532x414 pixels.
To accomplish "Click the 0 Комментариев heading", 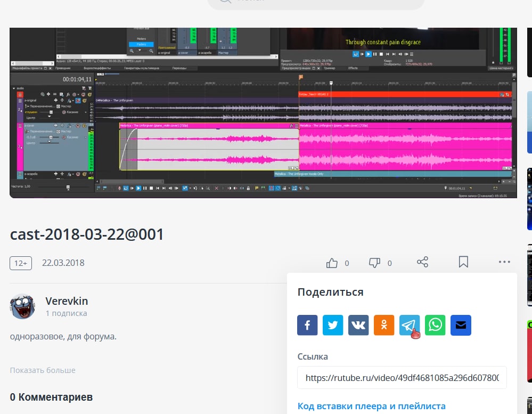I will click(x=51, y=397).
